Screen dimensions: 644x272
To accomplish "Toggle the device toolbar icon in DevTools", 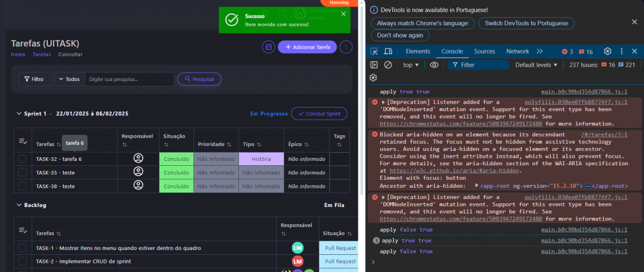I will (x=387, y=52).
